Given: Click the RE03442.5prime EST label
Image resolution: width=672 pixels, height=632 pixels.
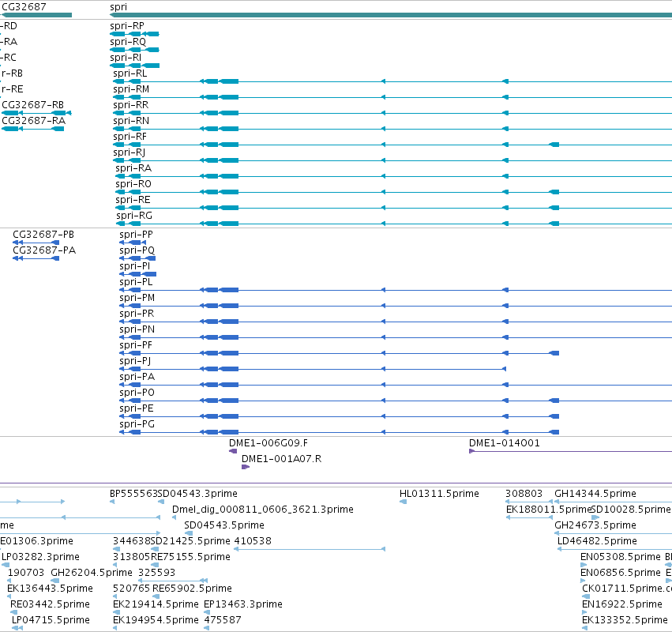Looking at the screenshot, I should (50, 604).
